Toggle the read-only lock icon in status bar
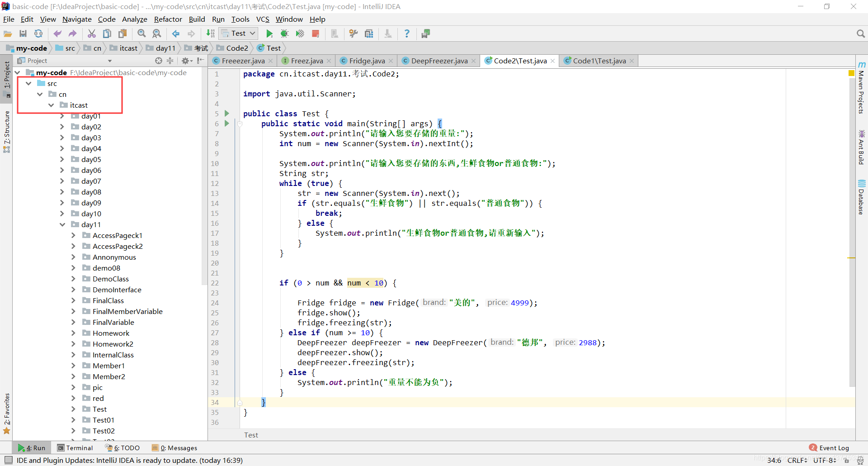 pyautogui.click(x=846, y=460)
